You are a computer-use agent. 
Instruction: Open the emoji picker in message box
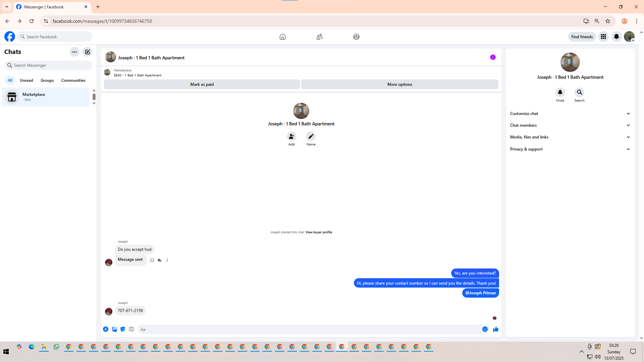point(485,329)
